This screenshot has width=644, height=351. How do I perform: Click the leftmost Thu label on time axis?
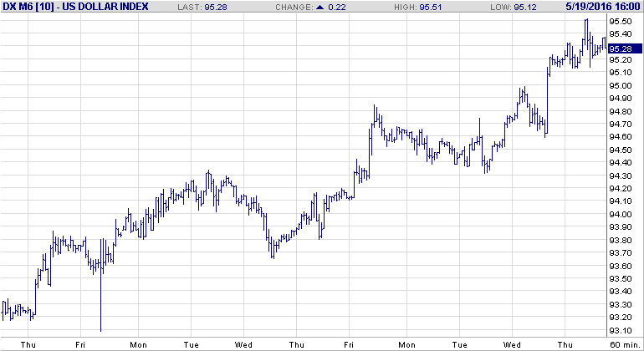28,344
